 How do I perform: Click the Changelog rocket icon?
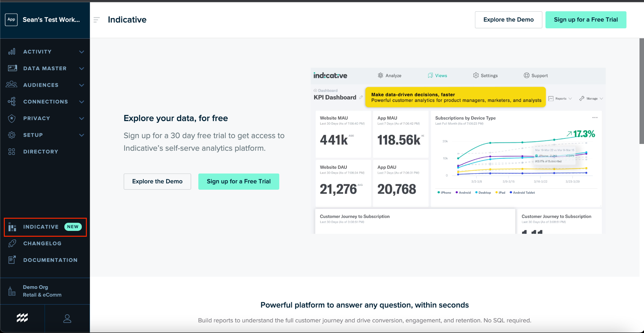point(12,243)
